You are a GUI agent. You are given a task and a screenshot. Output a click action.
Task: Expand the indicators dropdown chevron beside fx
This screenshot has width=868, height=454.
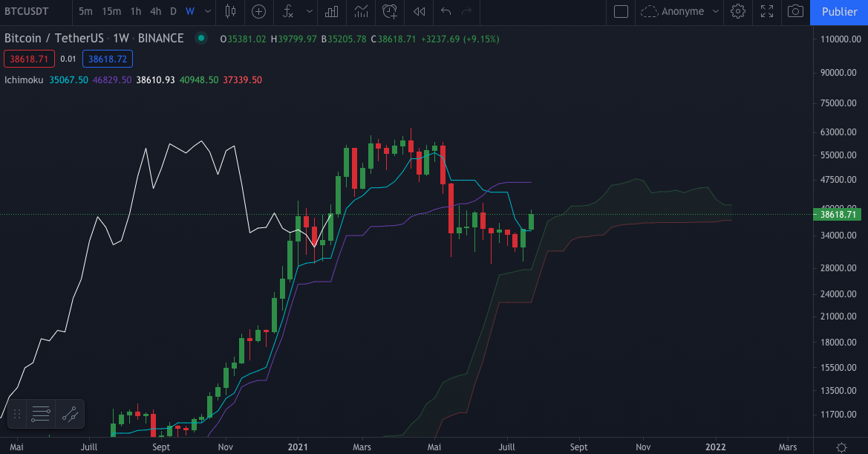click(x=308, y=13)
